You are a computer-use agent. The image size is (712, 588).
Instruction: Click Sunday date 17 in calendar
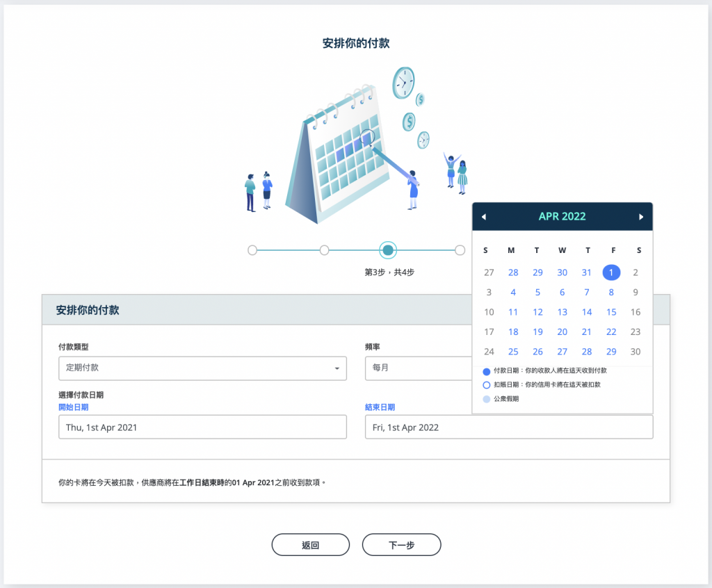pyautogui.click(x=489, y=332)
